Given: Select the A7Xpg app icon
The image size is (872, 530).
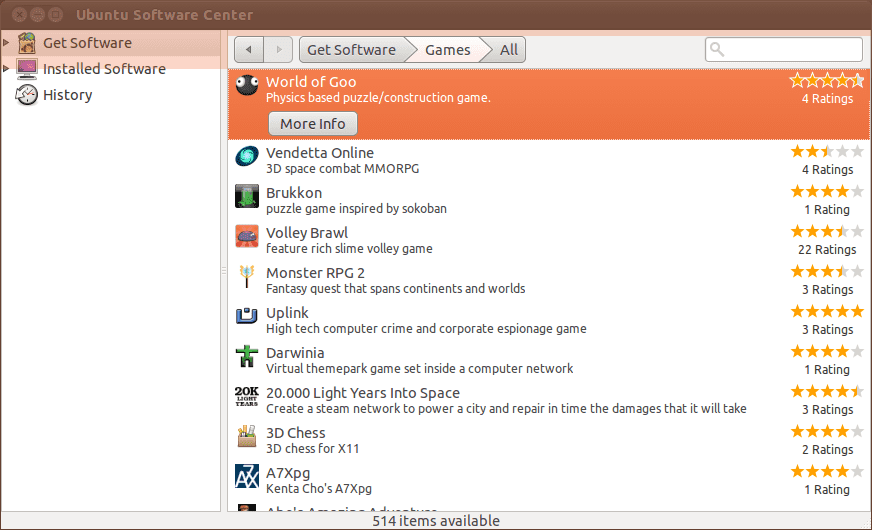Looking at the screenshot, I should [x=247, y=476].
